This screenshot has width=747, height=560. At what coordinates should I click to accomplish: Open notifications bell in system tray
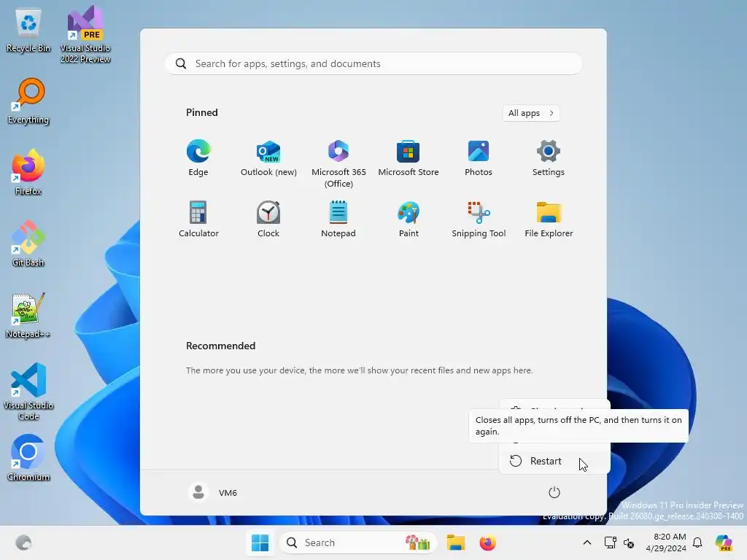tap(697, 542)
